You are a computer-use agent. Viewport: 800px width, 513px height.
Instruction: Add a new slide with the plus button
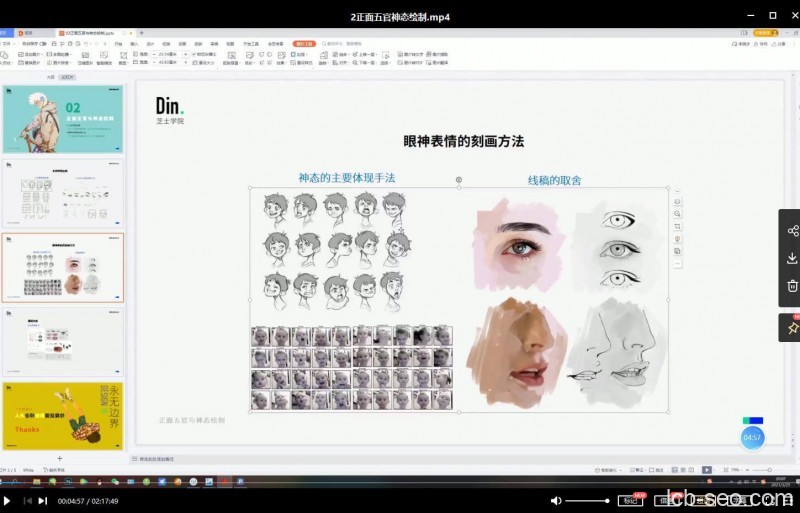pos(60,458)
